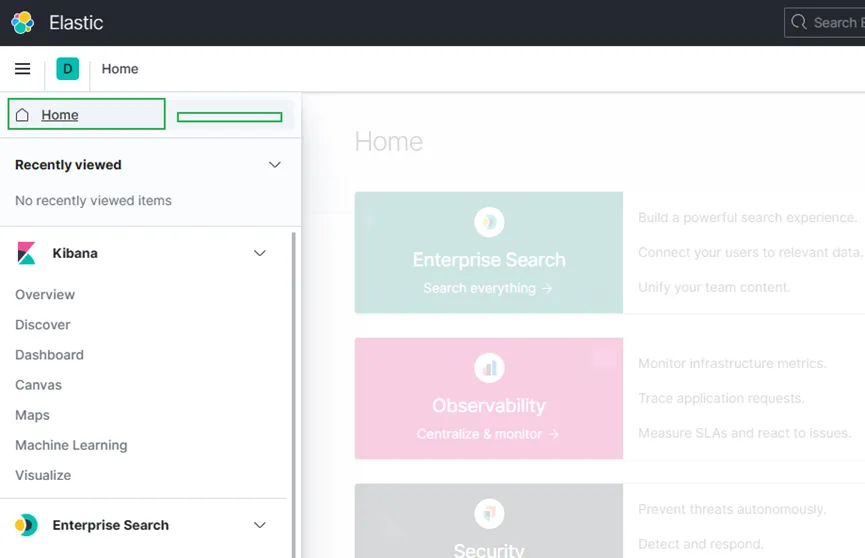The width and height of the screenshot is (865, 558).
Task: Click 'Trace application requests.' text
Action: tap(721, 398)
